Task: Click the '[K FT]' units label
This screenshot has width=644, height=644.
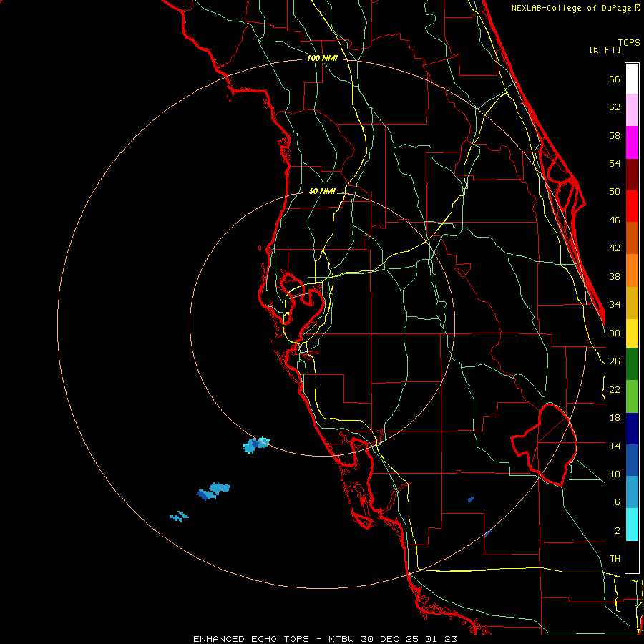Action: 605,49
